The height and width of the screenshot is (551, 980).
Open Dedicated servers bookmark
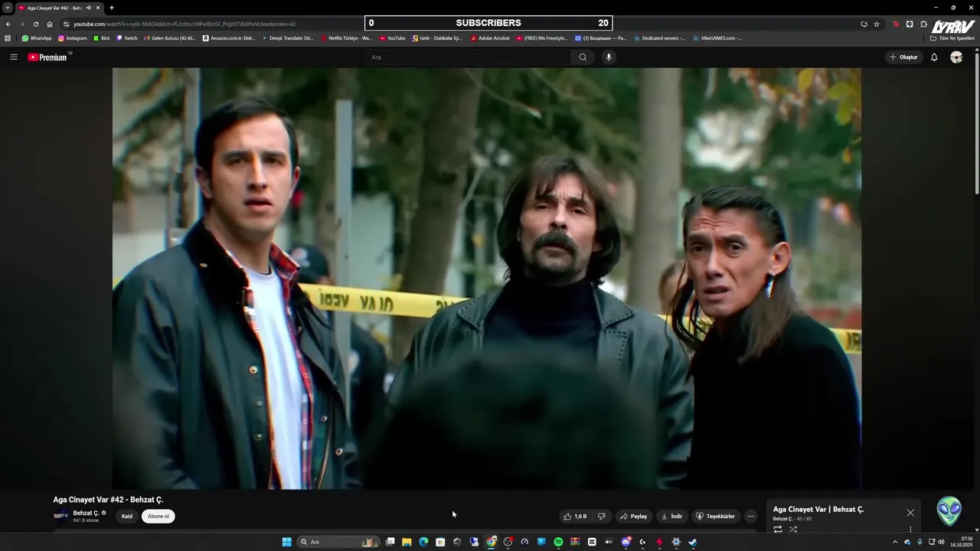point(659,38)
